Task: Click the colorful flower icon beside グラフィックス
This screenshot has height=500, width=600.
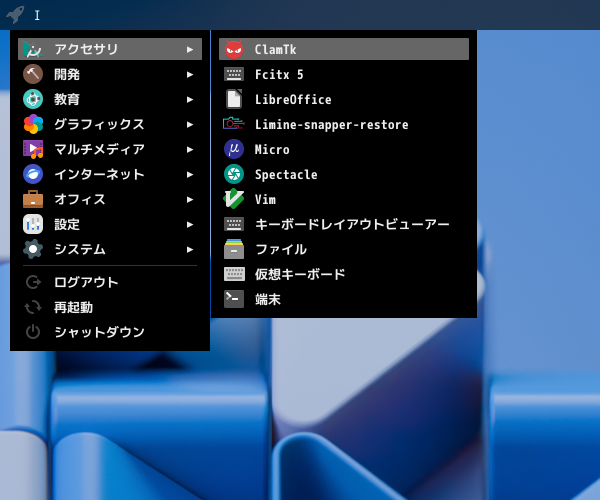Action: pos(33,124)
